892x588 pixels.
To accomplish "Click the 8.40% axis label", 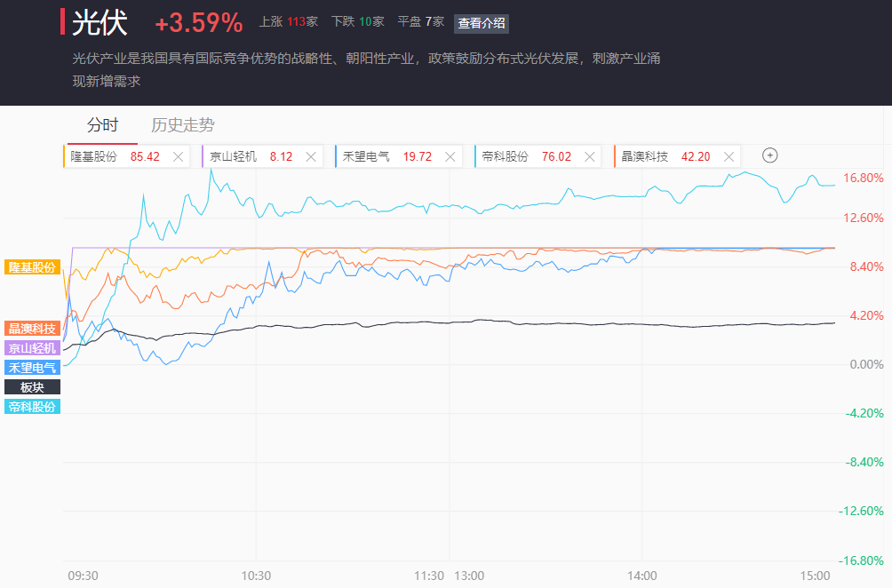I will tap(866, 266).
